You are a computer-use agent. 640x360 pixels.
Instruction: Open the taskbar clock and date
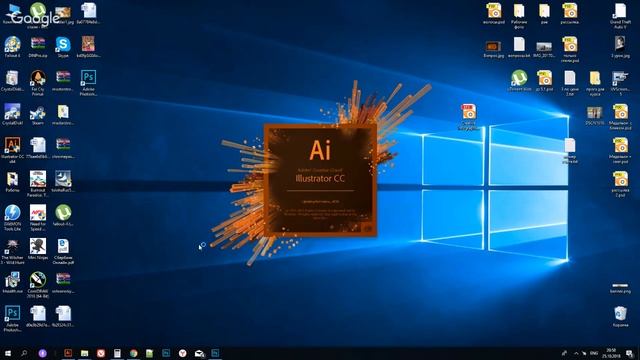[611, 353]
